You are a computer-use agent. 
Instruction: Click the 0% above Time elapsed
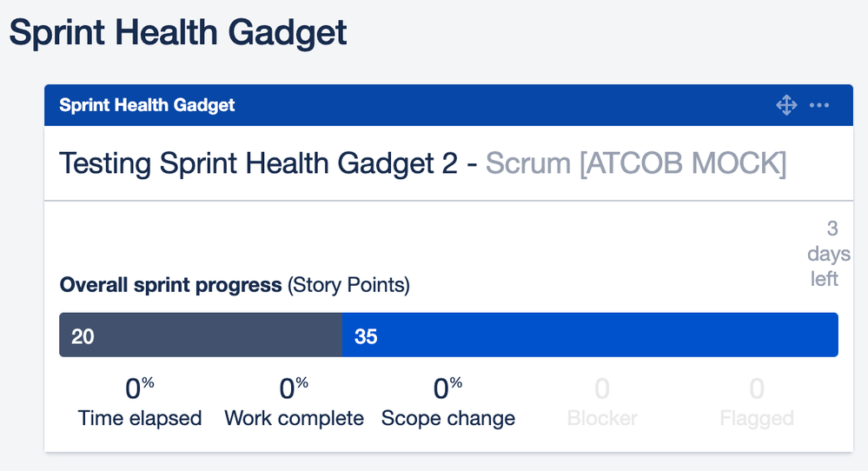tap(140, 388)
